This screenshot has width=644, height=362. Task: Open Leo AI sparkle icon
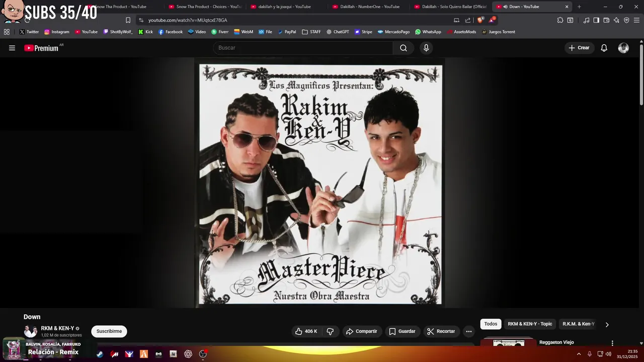click(616, 20)
